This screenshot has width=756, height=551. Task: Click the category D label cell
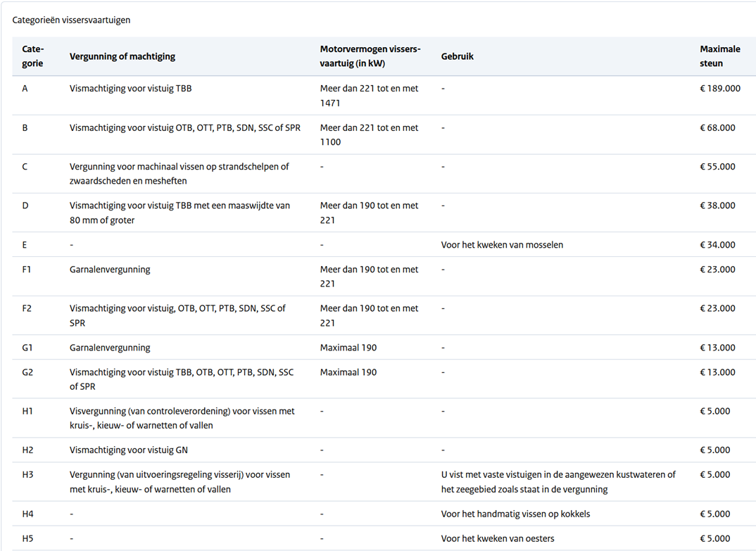(25, 206)
